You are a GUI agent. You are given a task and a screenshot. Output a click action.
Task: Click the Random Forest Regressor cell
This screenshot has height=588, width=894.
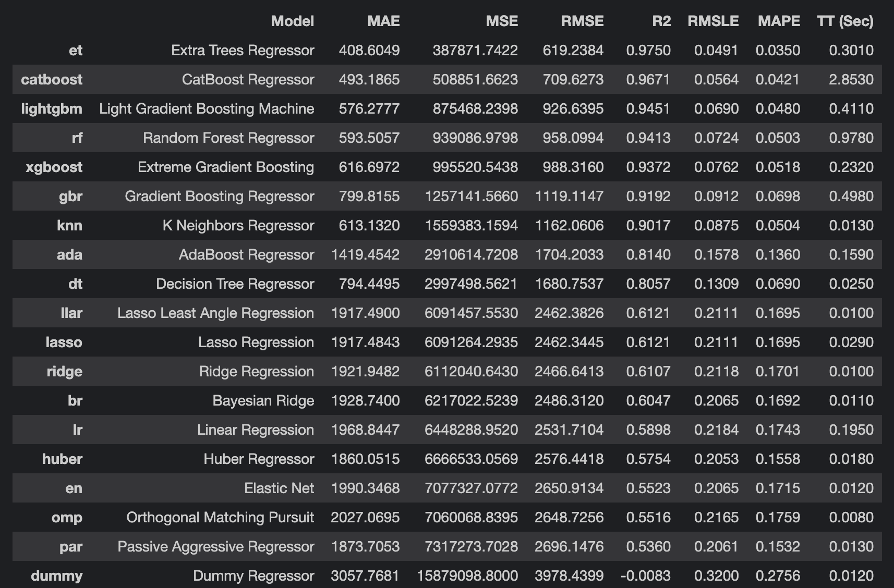point(228,138)
